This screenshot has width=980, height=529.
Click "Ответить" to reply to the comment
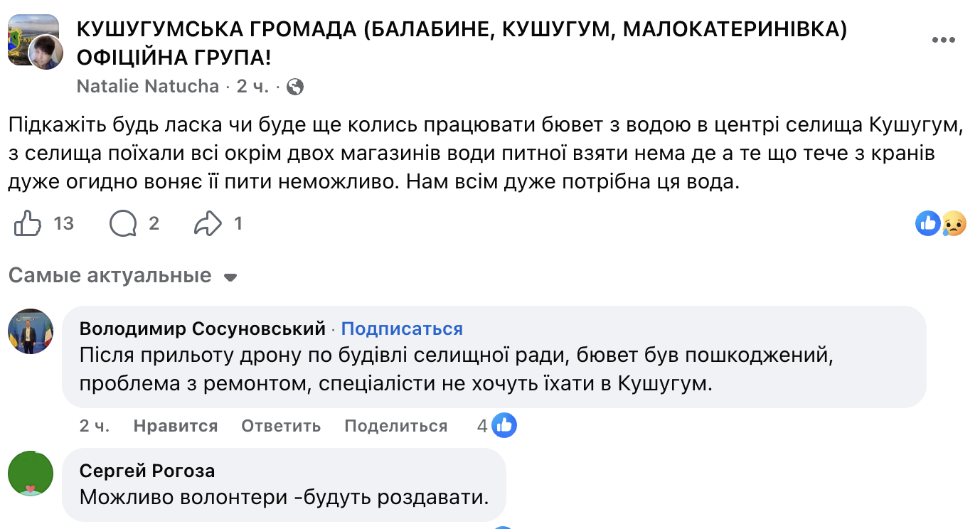(281, 426)
